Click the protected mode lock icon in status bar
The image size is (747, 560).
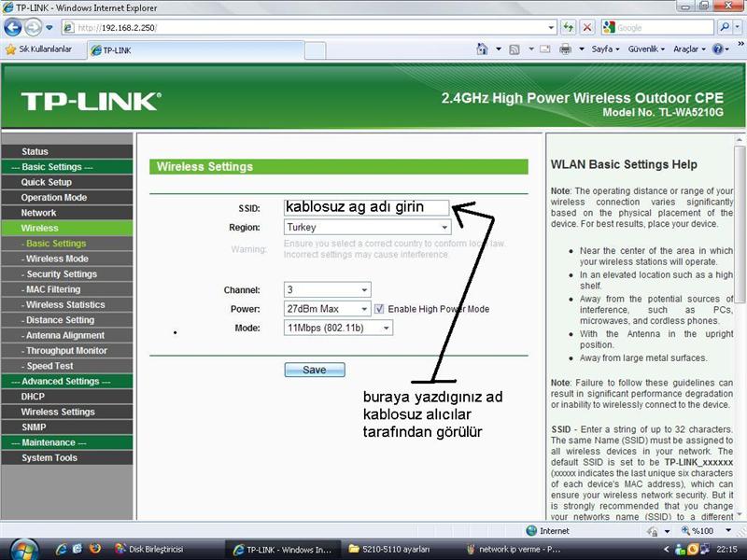pyautogui.click(x=653, y=531)
